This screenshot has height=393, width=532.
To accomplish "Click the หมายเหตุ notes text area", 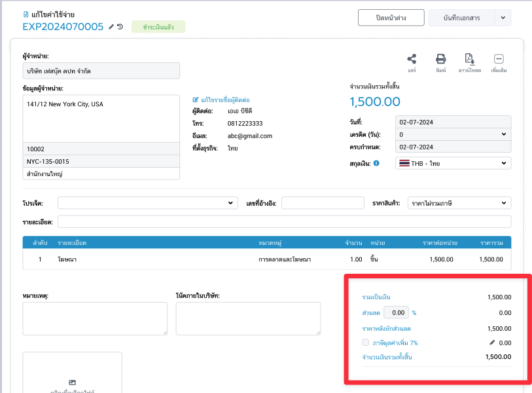I will click(95, 318).
